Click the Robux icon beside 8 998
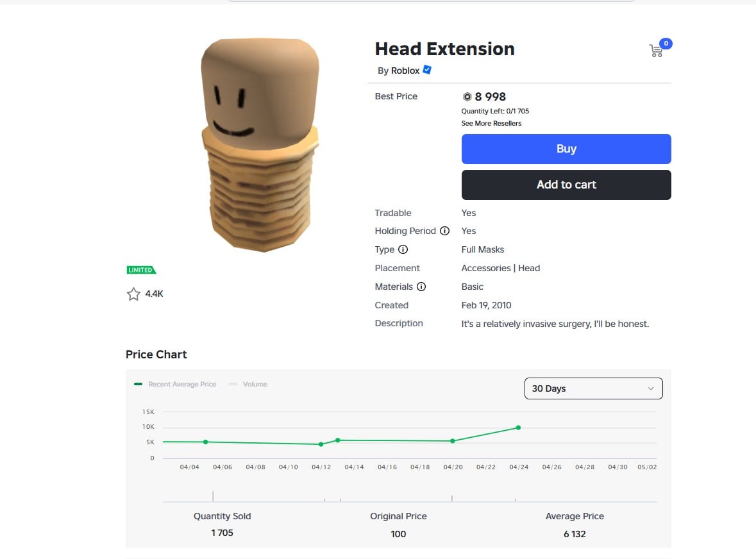The height and width of the screenshot is (559, 756). click(467, 97)
